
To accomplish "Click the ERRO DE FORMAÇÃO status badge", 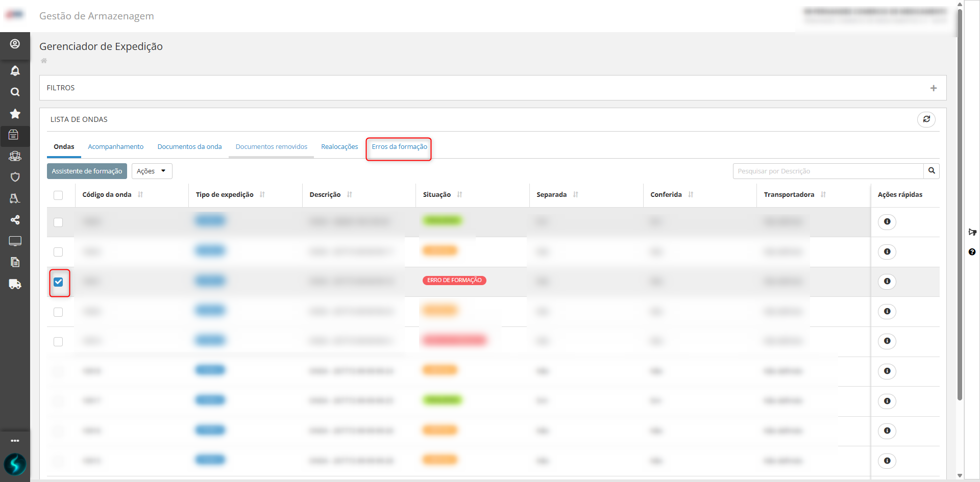I will point(454,281).
